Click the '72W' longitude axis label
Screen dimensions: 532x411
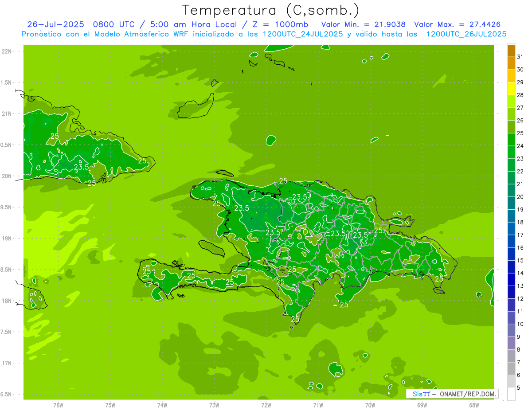coord(266,405)
